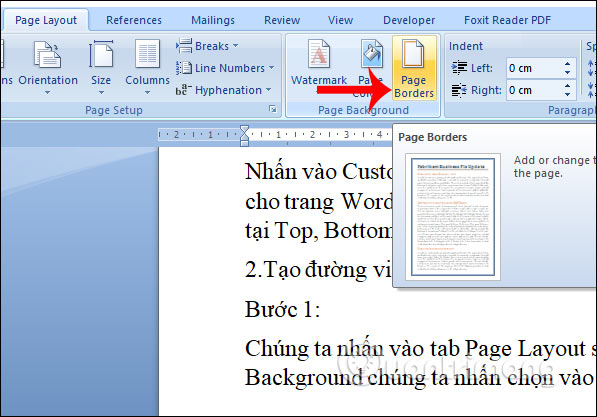Switch to the Page Layout tab
The width and height of the screenshot is (597, 417).
click(x=46, y=20)
